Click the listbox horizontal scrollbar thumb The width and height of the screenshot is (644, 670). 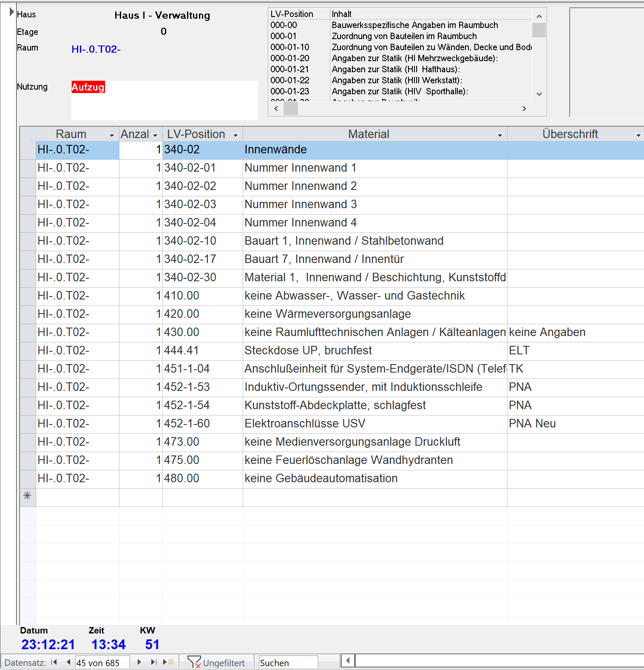click(x=291, y=108)
